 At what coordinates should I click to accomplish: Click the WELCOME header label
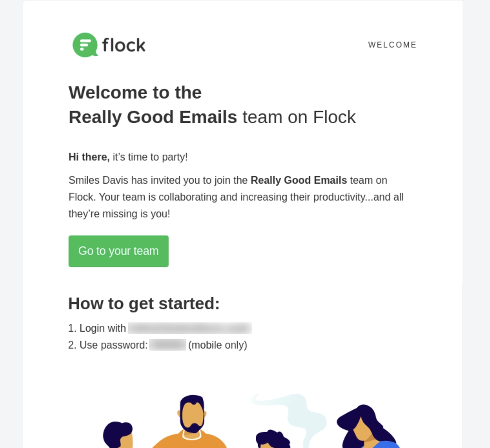pos(392,45)
